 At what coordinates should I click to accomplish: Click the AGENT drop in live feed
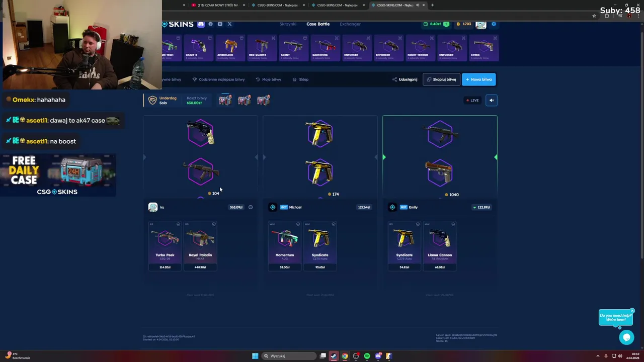(294, 48)
